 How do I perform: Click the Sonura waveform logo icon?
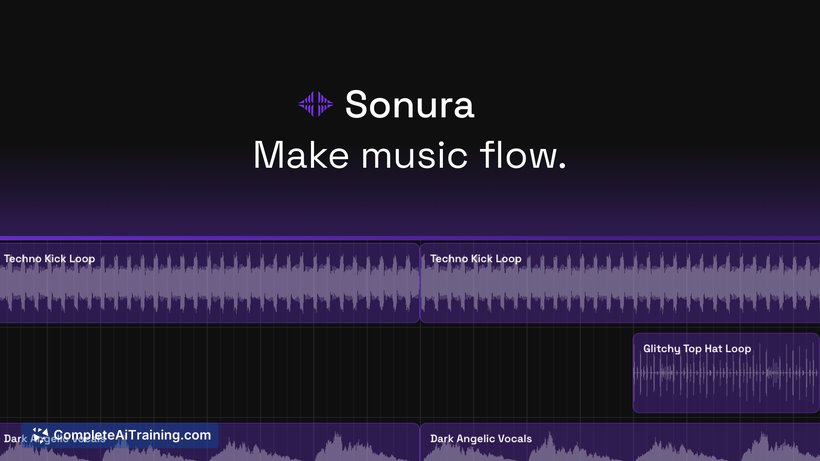[x=315, y=103]
